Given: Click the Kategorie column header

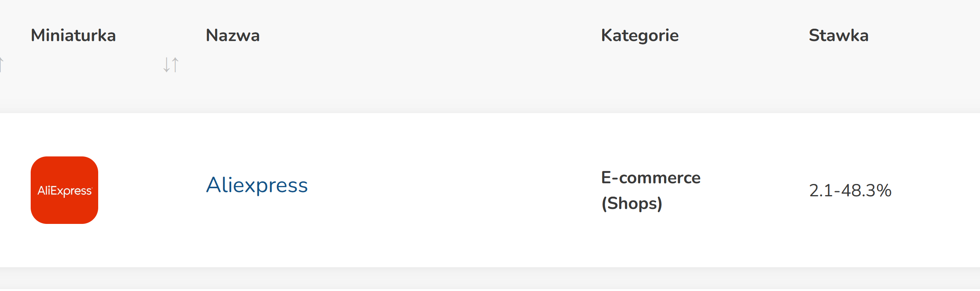Looking at the screenshot, I should 639,35.
